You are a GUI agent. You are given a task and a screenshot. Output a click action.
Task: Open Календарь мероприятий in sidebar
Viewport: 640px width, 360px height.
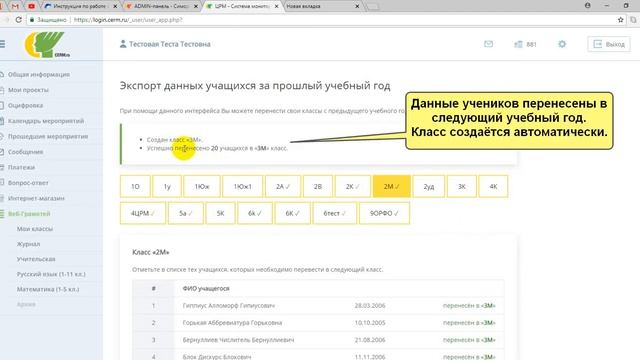[46, 121]
